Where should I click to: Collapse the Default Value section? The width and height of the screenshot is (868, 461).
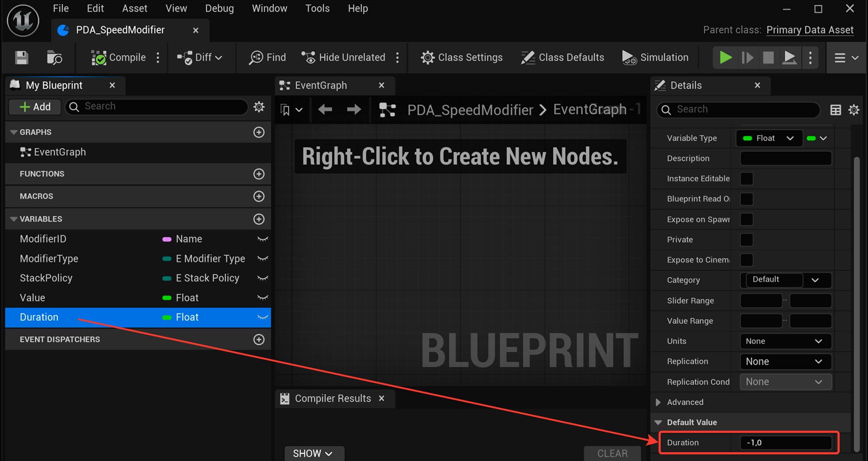click(x=658, y=422)
